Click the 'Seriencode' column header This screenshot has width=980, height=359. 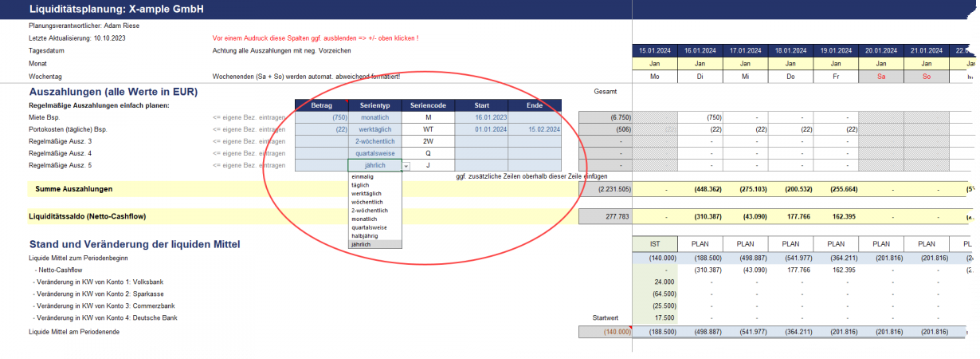click(x=428, y=105)
